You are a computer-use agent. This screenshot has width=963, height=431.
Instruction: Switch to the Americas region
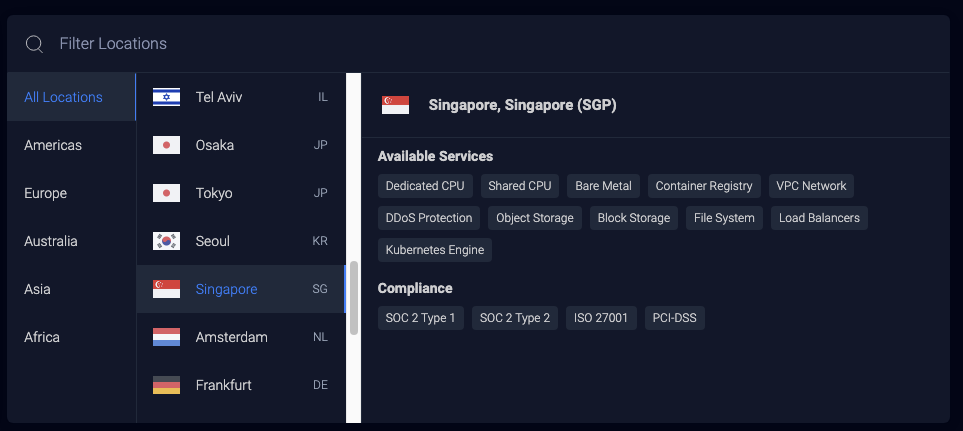(x=53, y=145)
